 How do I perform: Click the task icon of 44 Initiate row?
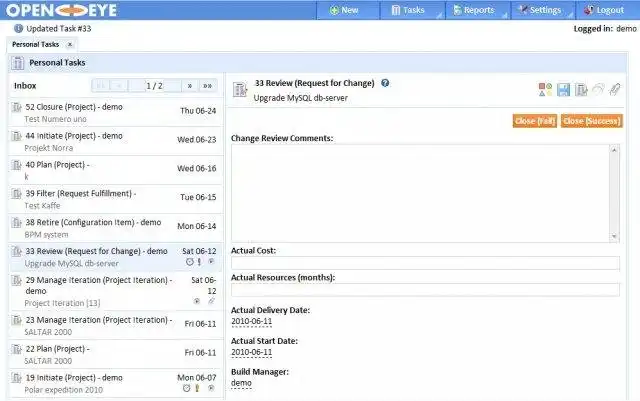tap(16, 136)
